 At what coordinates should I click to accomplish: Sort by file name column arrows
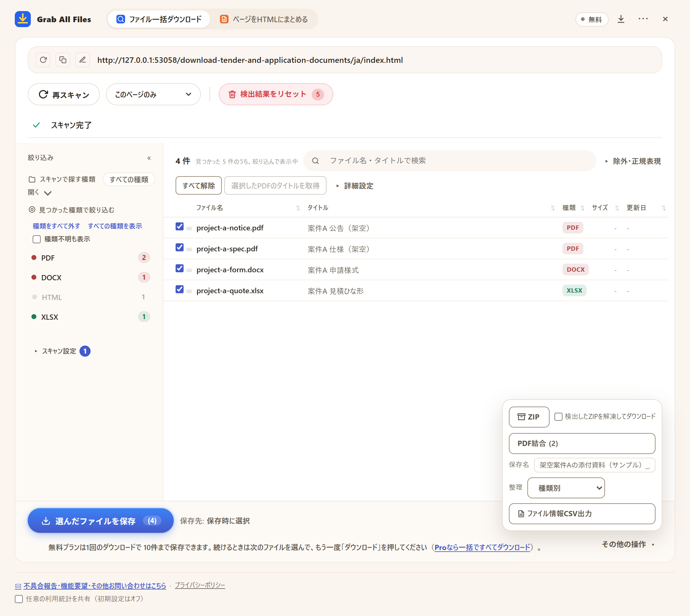coord(298,208)
